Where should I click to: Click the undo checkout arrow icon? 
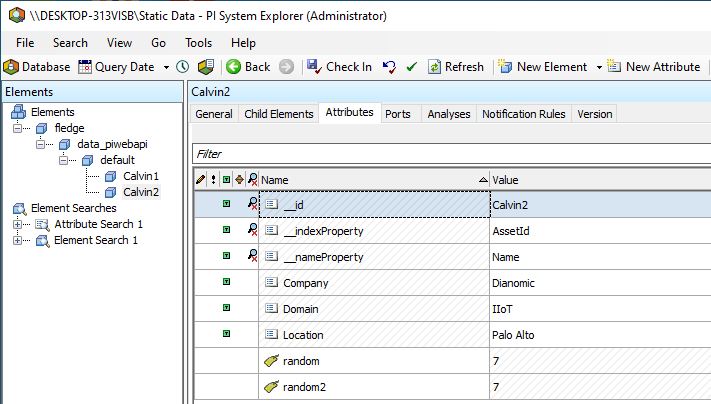pos(389,67)
